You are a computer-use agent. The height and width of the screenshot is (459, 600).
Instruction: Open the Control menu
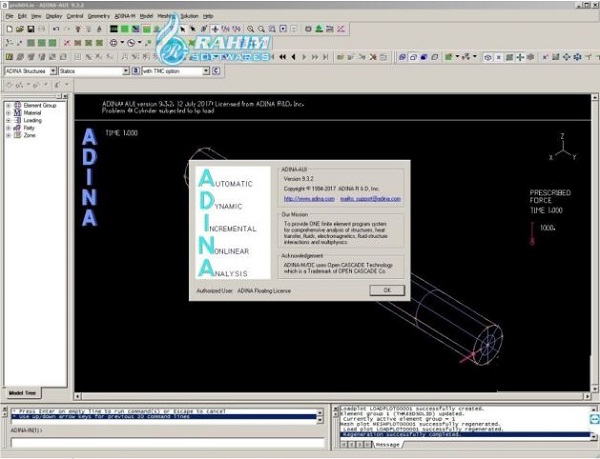coord(75,16)
